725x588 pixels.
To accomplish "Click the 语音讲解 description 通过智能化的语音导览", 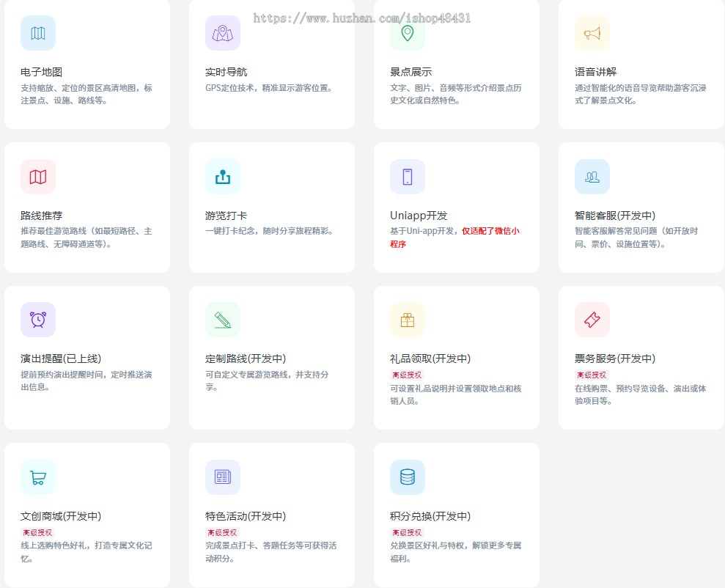I will tap(641, 95).
